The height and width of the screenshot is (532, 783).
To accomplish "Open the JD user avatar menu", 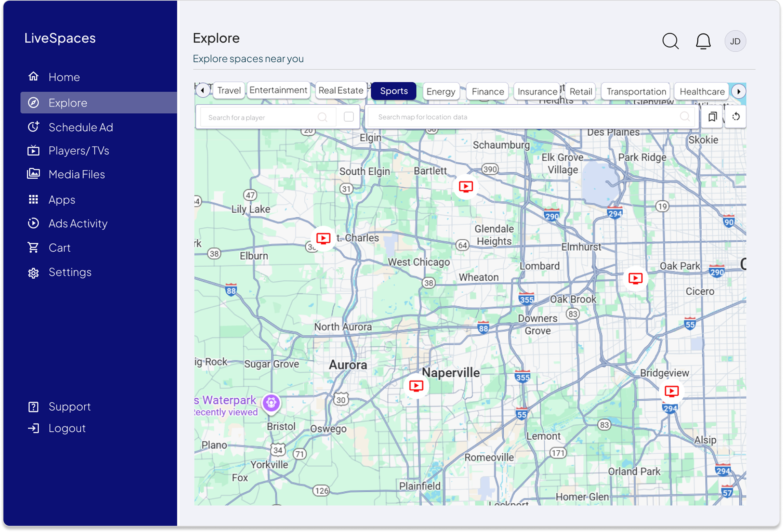I will click(x=735, y=41).
